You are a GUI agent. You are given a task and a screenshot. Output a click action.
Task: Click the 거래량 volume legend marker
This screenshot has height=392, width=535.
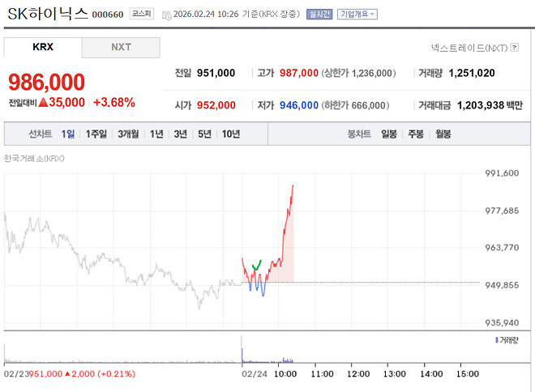[496, 340]
